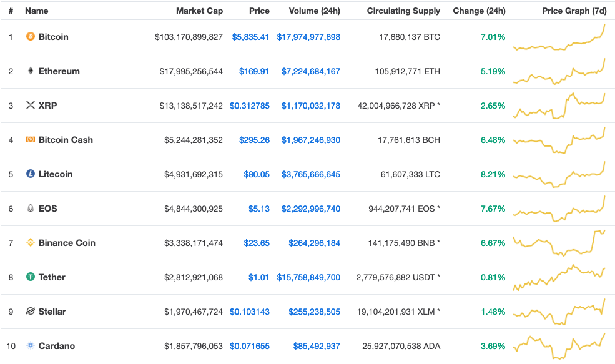Open the Litecoin name link

[x=56, y=174]
